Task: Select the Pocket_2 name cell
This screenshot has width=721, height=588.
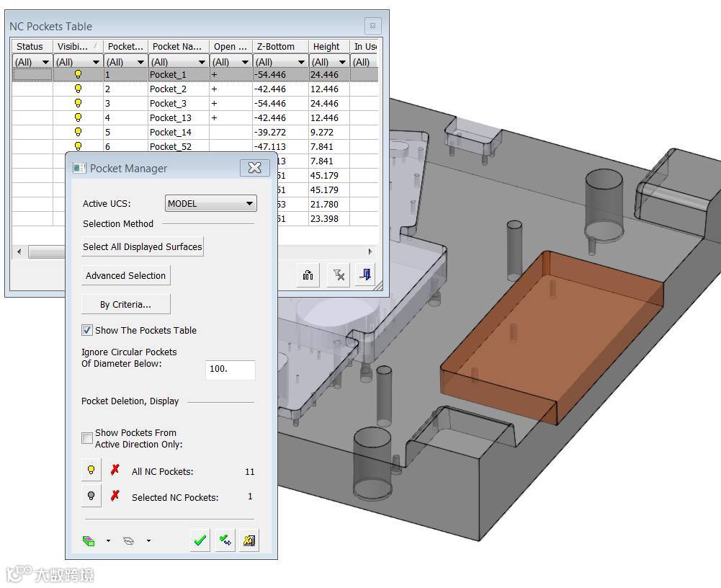Action: tap(179, 89)
